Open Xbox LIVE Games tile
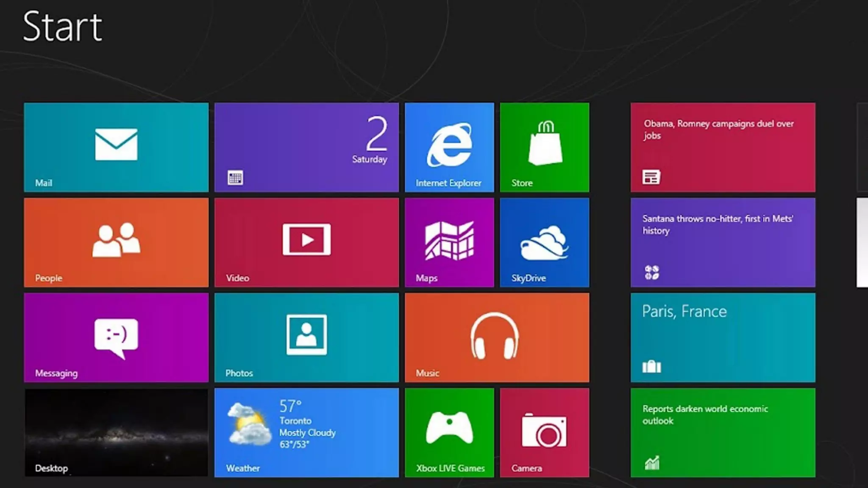 click(x=449, y=433)
